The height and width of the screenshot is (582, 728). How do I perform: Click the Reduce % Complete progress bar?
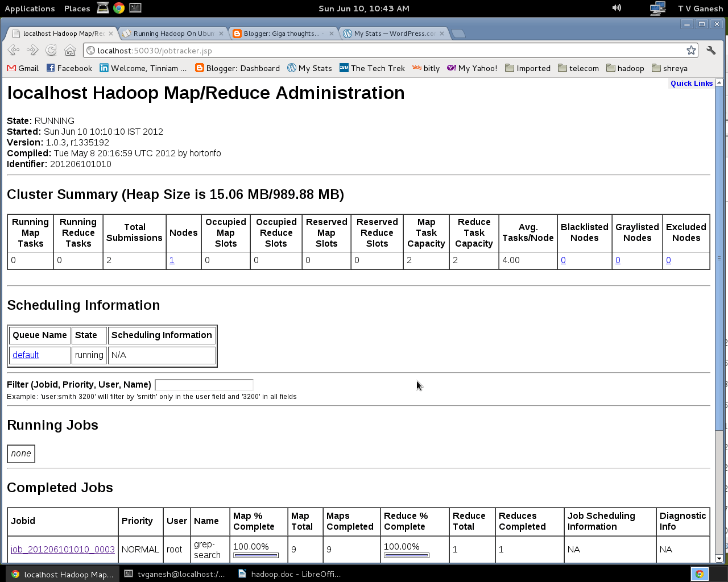pyautogui.click(x=407, y=555)
